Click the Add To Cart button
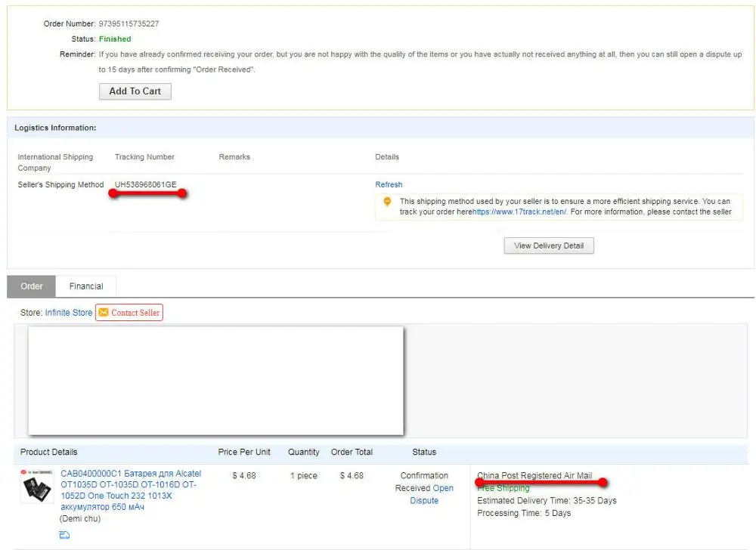 (x=135, y=91)
